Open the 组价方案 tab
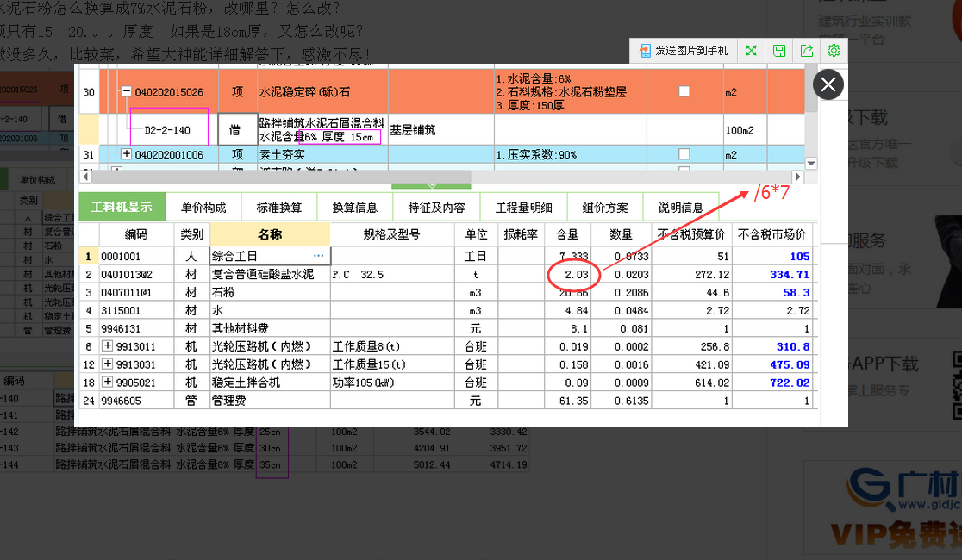The image size is (962, 560). tap(605, 208)
